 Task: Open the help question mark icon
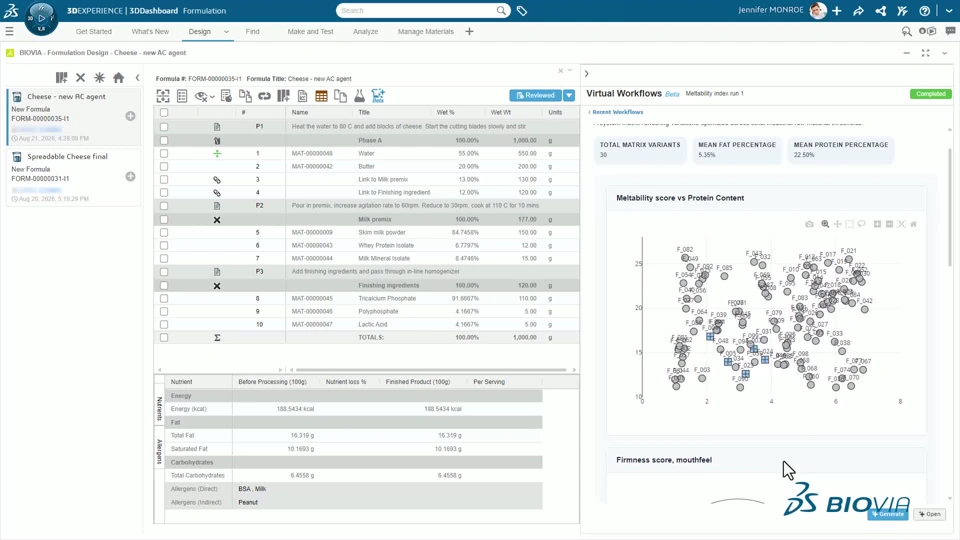[x=924, y=10]
